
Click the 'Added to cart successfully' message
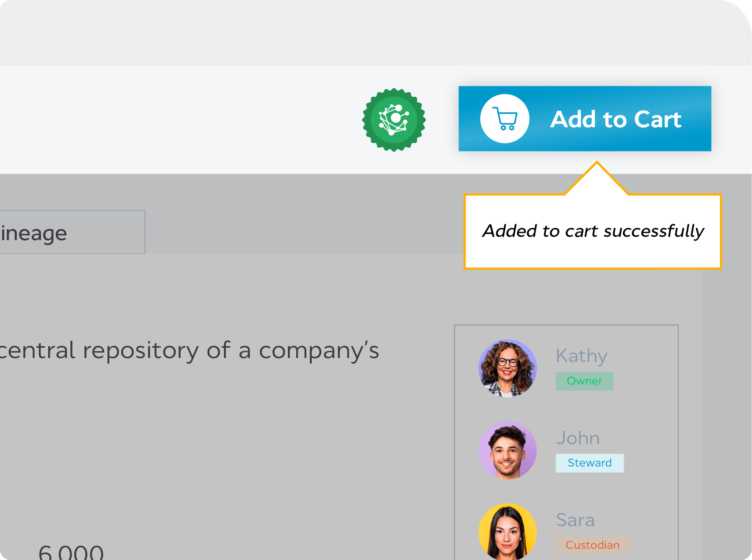[x=593, y=231]
